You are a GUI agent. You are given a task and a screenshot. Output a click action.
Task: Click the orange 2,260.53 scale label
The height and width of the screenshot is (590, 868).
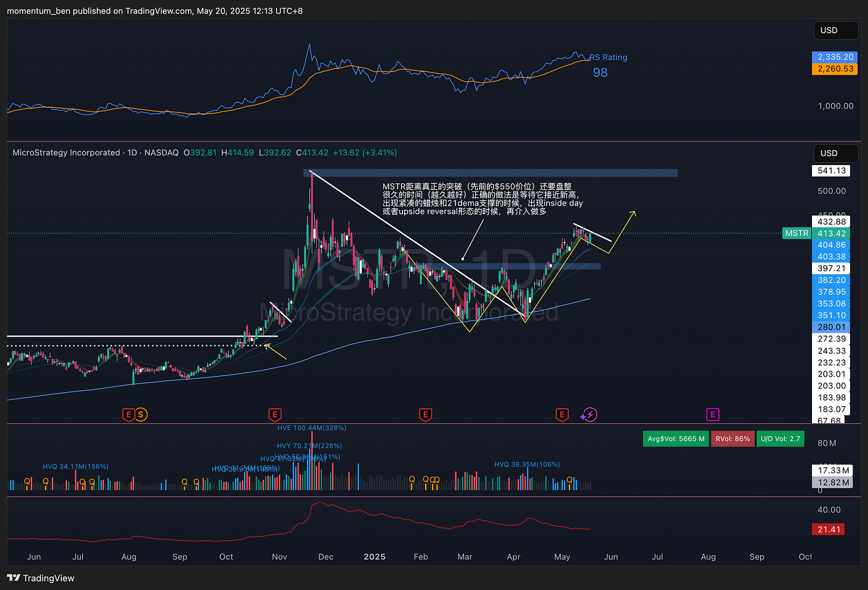(x=835, y=69)
